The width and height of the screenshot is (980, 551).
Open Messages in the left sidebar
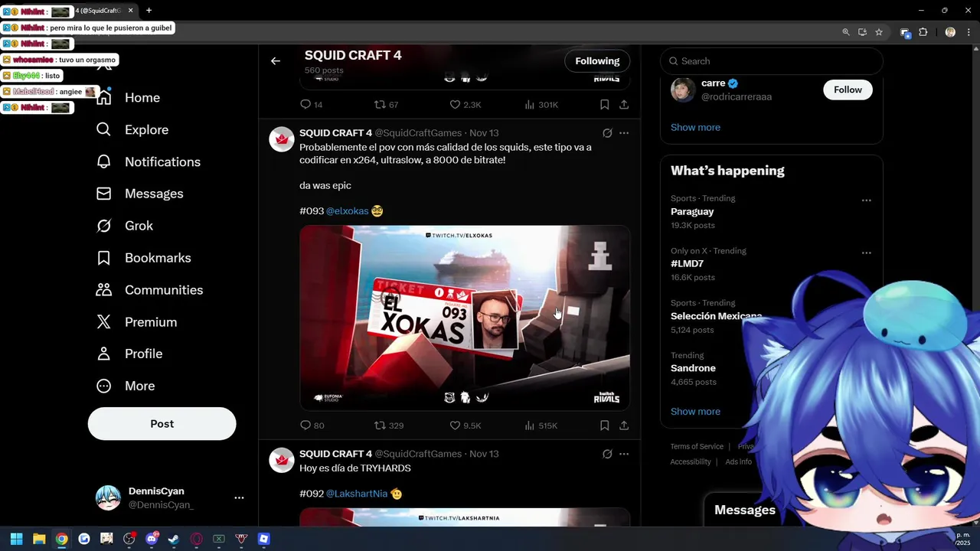point(139,194)
